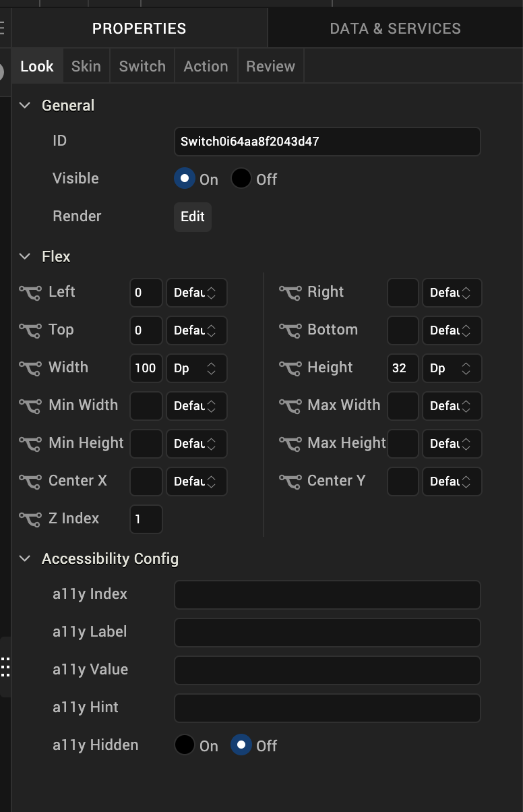Open the Data & Services tab
Viewport: 523px width, 812px height.
click(395, 28)
